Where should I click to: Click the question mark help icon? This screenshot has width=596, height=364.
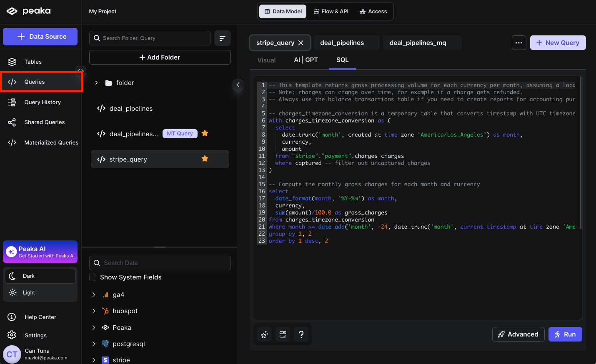(x=301, y=334)
